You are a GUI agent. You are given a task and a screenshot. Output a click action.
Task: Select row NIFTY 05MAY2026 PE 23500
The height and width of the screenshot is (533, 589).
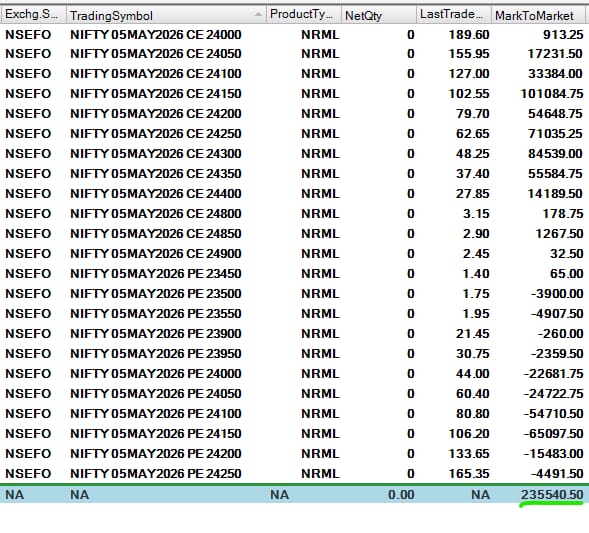click(294, 293)
